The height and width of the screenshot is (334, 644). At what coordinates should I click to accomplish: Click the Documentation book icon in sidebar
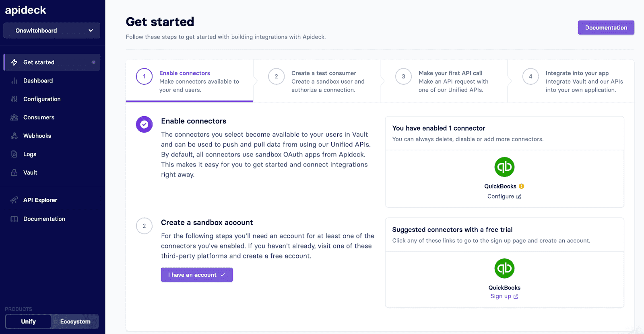(14, 219)
